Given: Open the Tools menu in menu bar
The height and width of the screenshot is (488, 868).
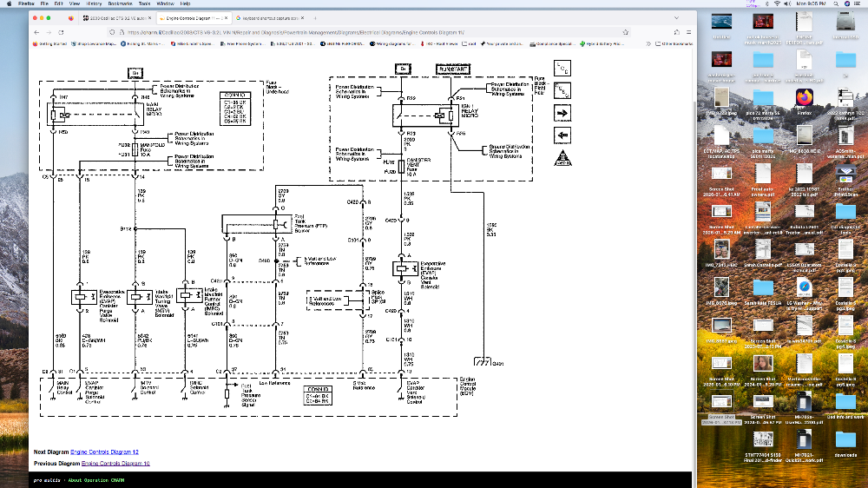Looking at the screenshot, I should 143,3.
